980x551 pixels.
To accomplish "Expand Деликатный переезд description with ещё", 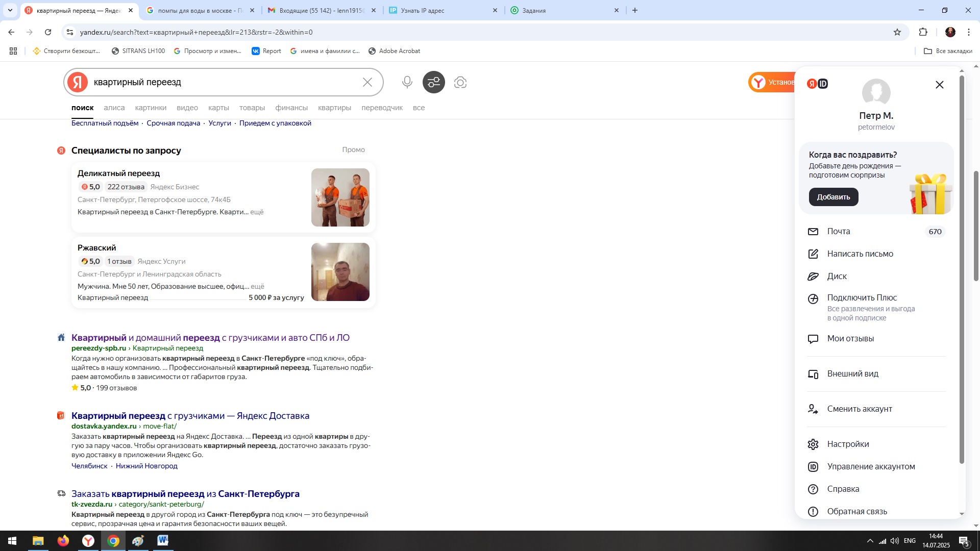I will [x=257, y=212].
